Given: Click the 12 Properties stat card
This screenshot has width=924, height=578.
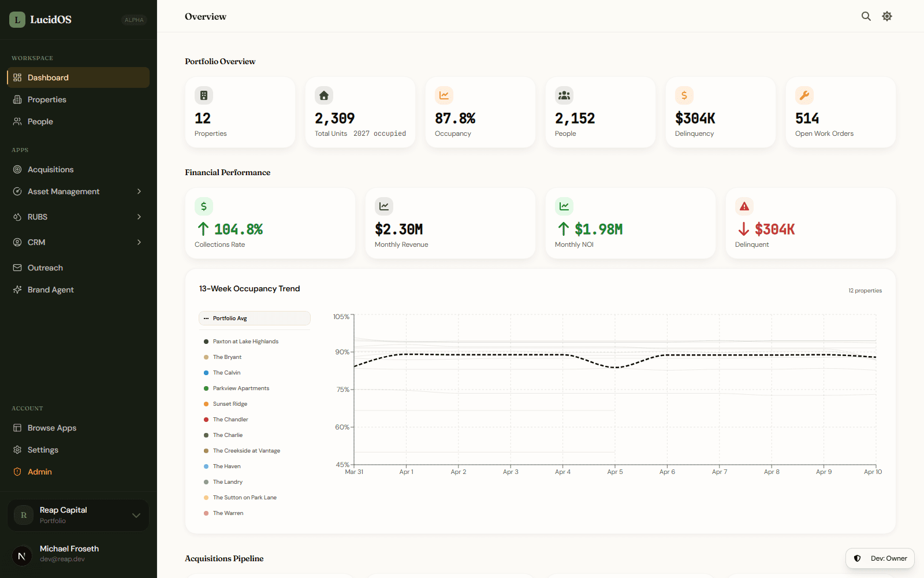Looking at the screenshot, I should coord(240,112).
